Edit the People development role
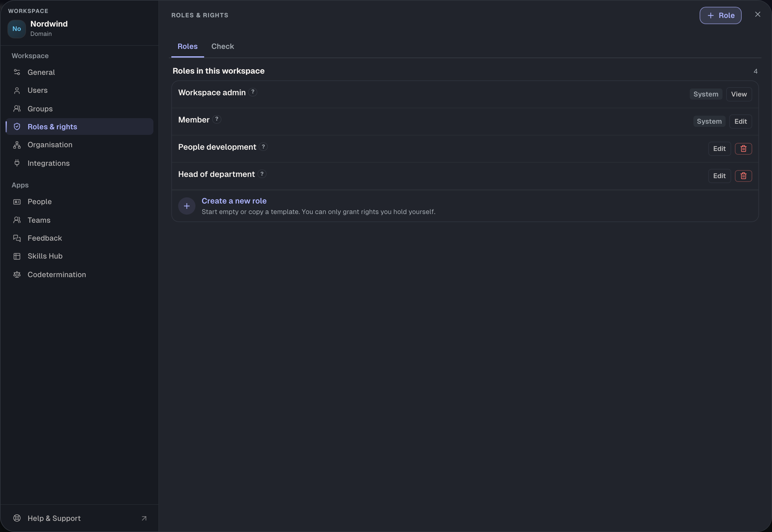Image resolution: width=772 pixels, height=532 pixels. coord(719,149)
